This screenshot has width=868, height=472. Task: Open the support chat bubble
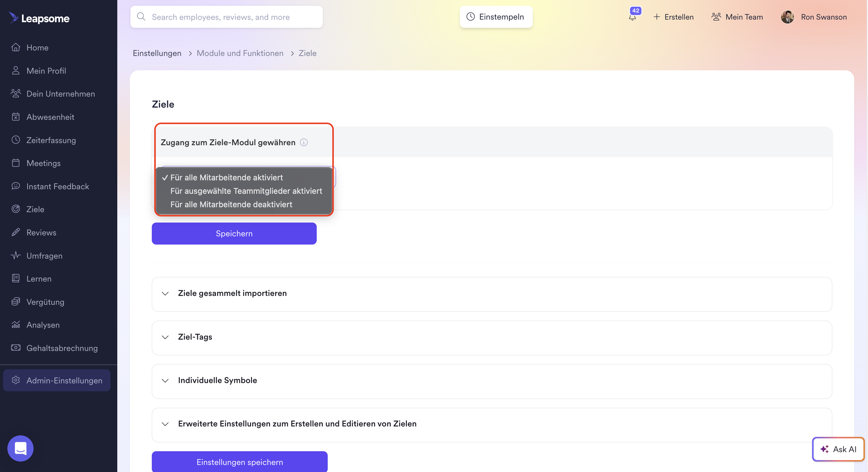coord(20,448)
